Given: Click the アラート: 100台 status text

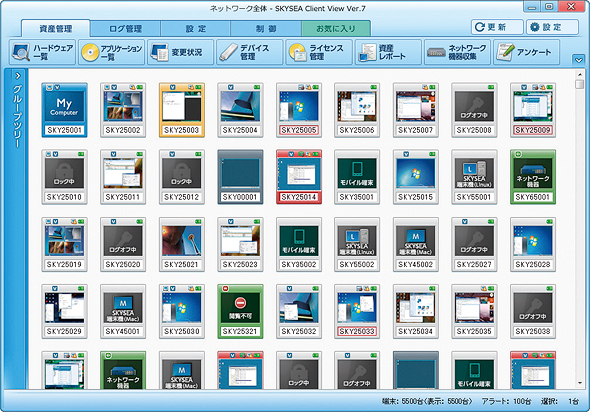Looking at the screenshot, I should point(506,401).
